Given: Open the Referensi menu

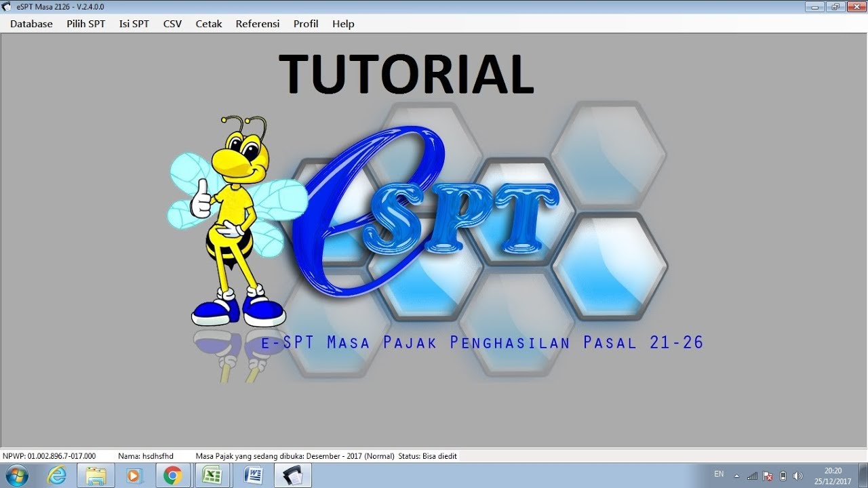Looking at the screenshot, I should pos(258,24).
